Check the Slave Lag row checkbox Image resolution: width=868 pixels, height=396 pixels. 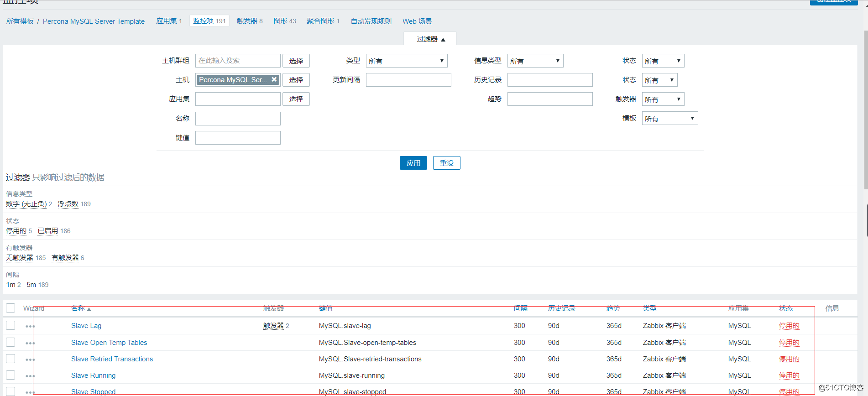(10, 325)
